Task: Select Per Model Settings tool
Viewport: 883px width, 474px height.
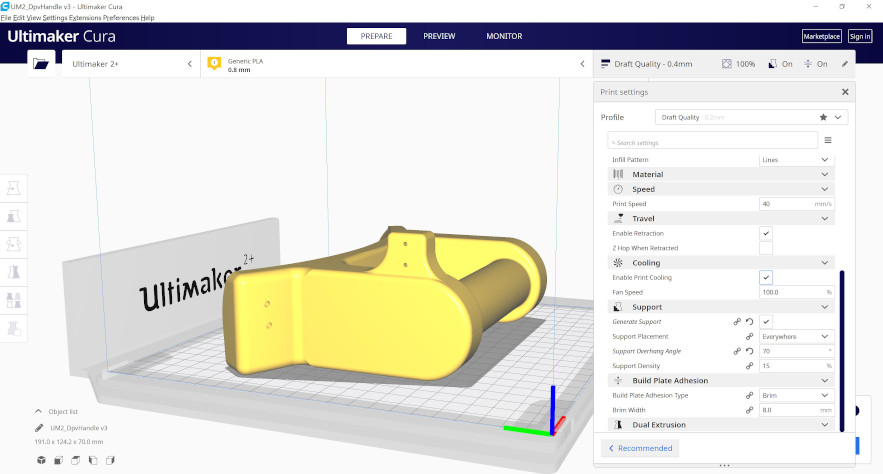Action: point(14,300)
